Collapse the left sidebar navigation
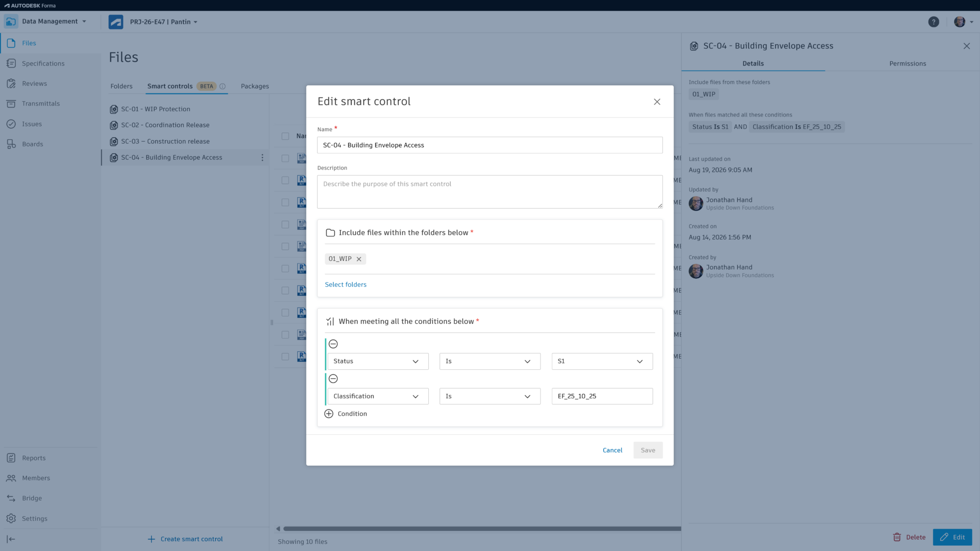980x551 pixels. pos(11,539)
